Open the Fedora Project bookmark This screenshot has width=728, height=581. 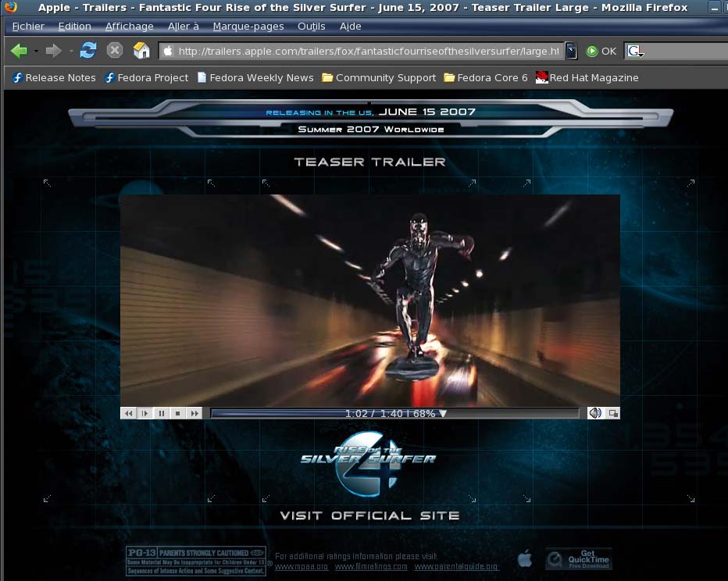[x=147, y=77]
